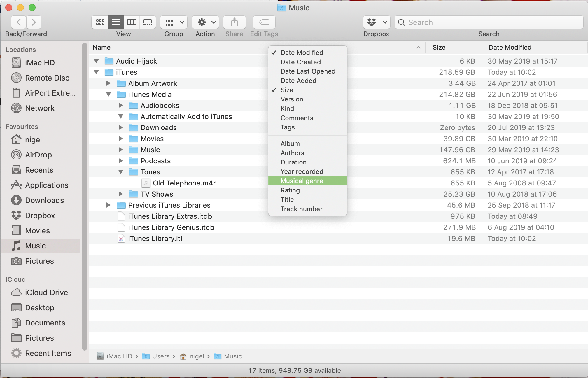Choose Track number from column menu

307,209
